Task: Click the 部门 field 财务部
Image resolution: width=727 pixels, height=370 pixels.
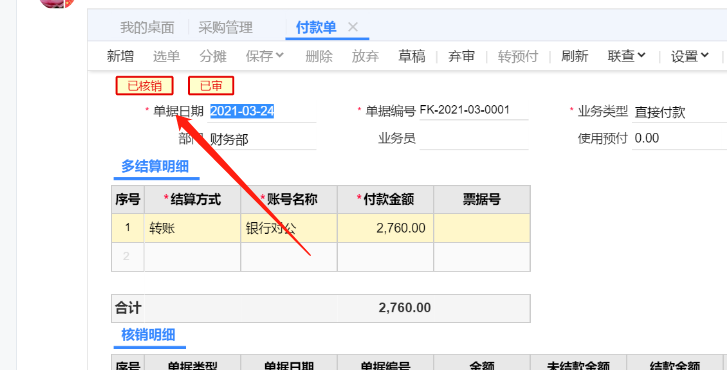Action: [262, 139]
